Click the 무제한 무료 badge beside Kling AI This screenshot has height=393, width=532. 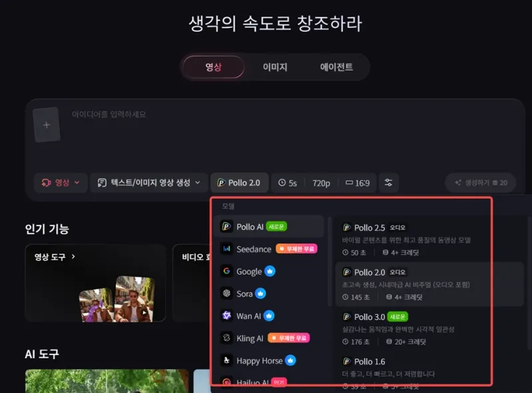pos(289,338)
